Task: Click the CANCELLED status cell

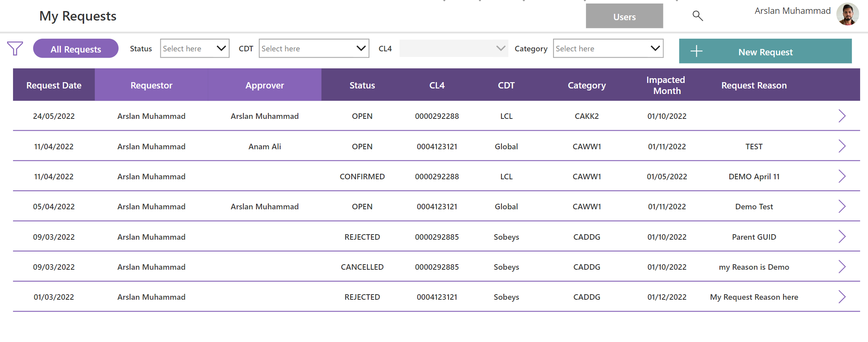Action: pos(362,267)
